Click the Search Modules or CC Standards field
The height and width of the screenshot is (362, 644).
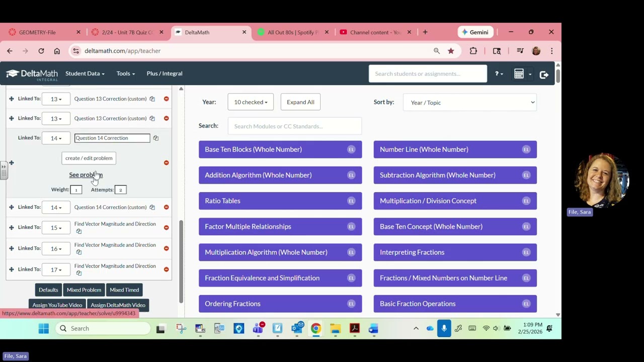[295, 126]
